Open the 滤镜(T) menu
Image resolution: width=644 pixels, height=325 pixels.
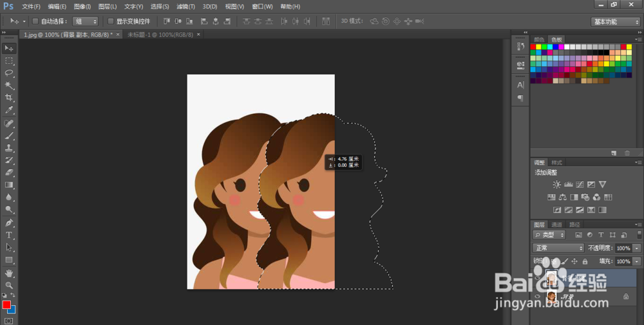[x=185, y=6]
